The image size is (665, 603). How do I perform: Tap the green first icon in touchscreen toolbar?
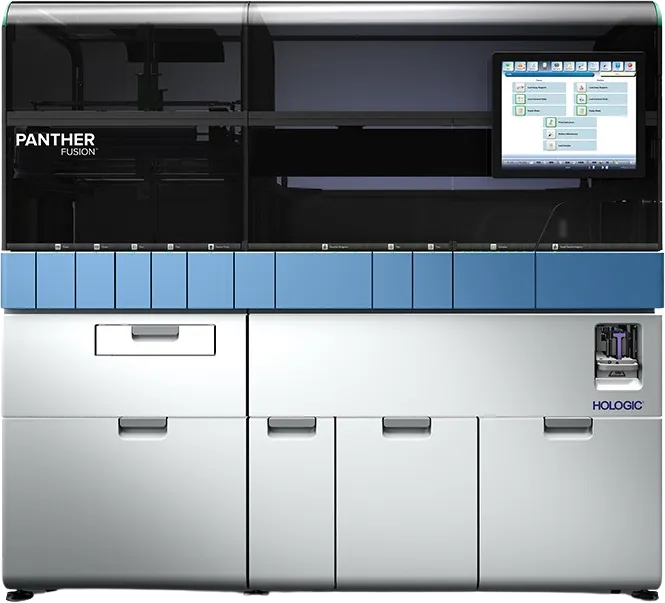click(x=508, y=66)
